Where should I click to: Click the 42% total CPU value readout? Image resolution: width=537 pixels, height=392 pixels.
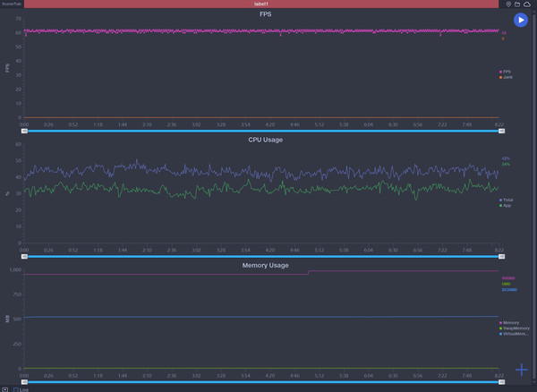[506, 158]
